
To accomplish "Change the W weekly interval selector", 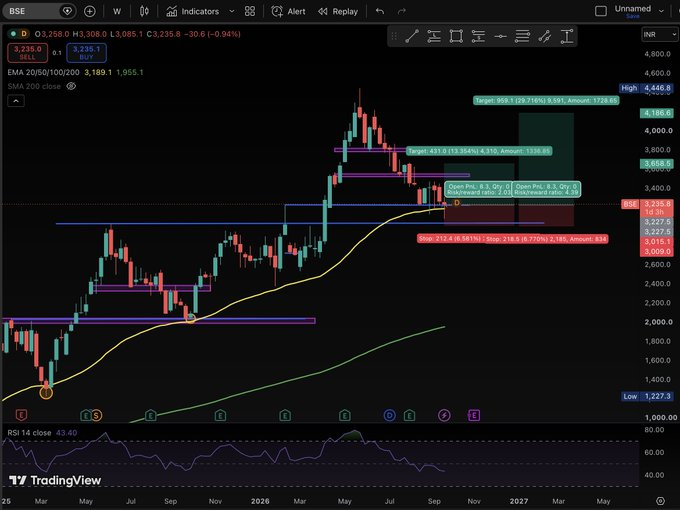I will click(117, 11).
